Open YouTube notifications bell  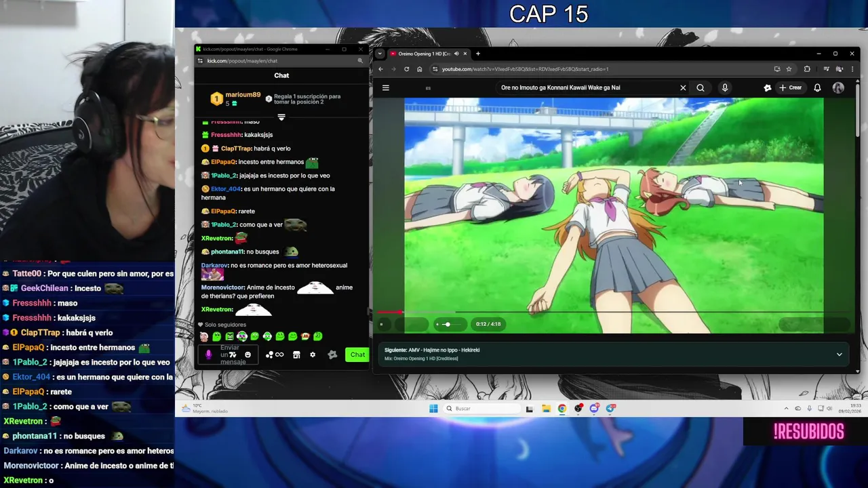817,87
